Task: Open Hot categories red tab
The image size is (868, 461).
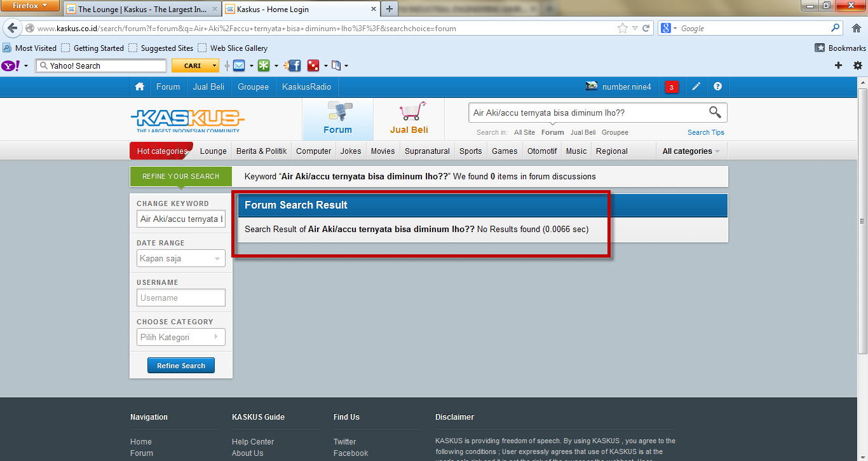Action: click(161, 151)
